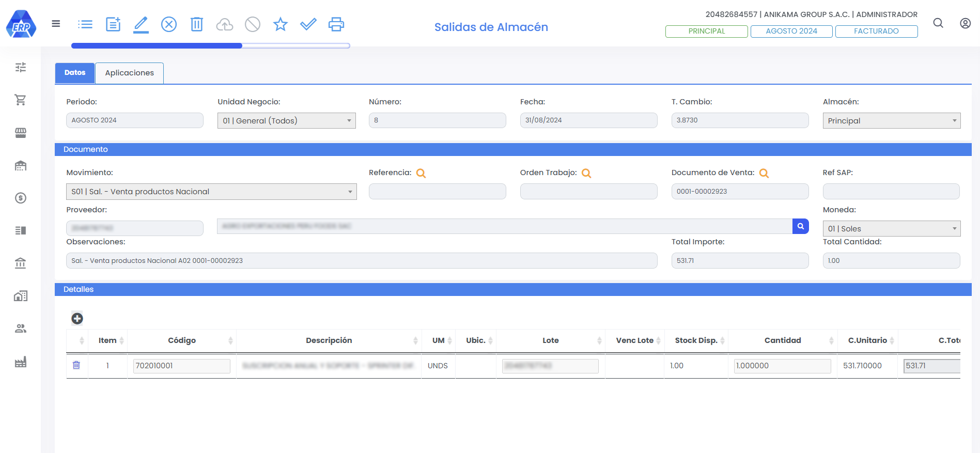980x453 pixels.
Task: Open the storefront sidebar module
Action: [21, 133]
